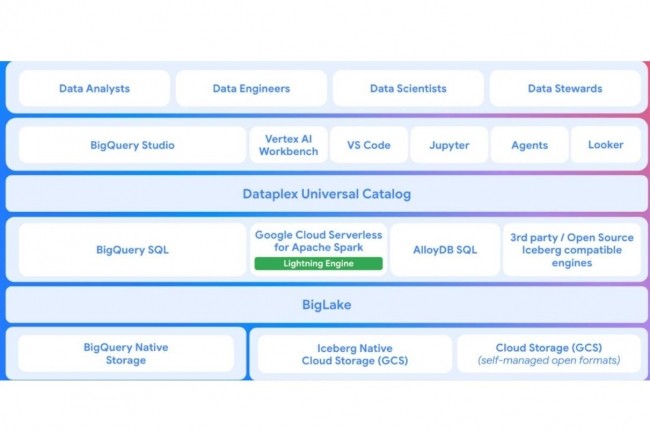Select the Data Engineers box
This screenshot has height=433, width=650.
point(251,88)
